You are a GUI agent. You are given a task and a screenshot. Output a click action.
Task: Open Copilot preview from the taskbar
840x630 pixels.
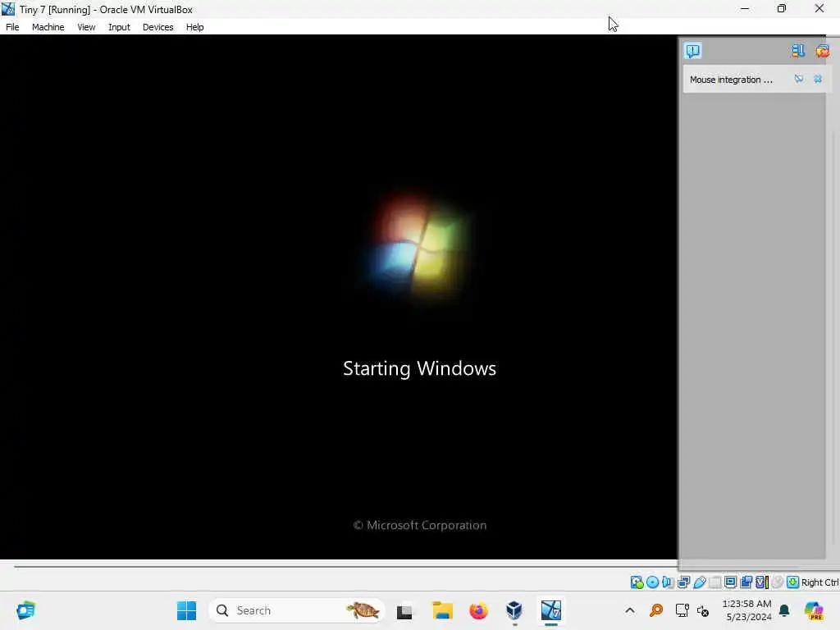click(814, 610)
